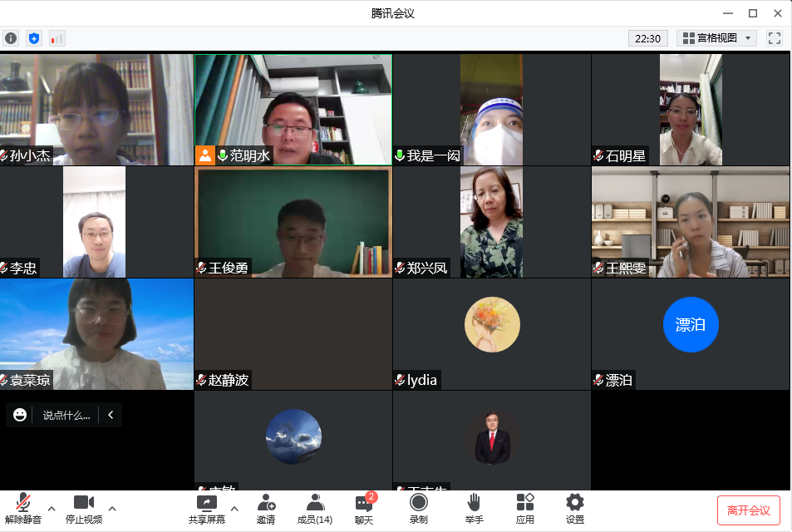Start recording with 录制 button
This screenshot has height=532, width=792.
pos(418,508)
